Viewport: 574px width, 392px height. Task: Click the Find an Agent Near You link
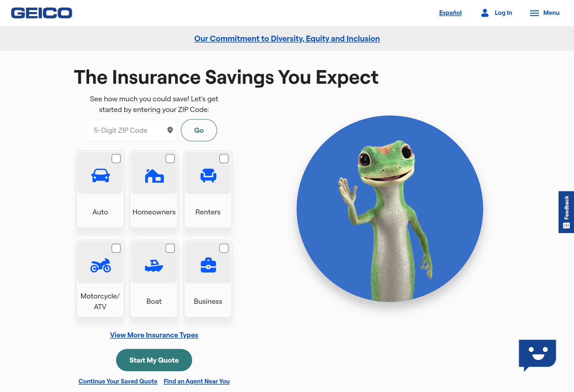coord(196,381)
